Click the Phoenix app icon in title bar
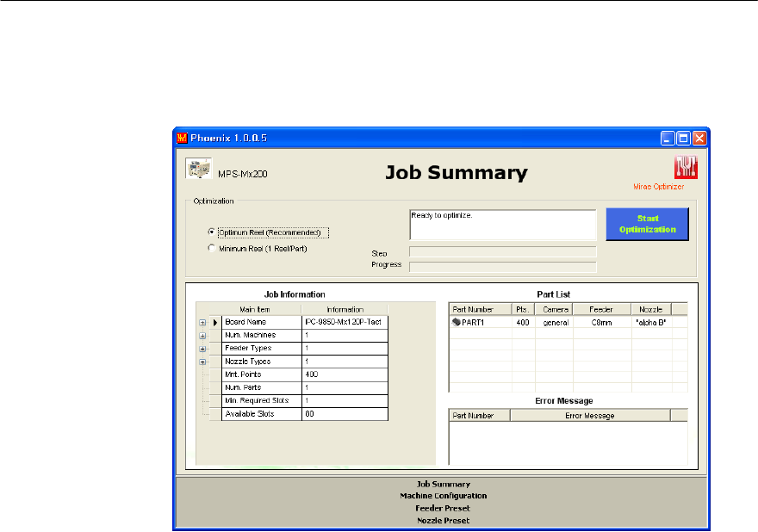The height and width of the screenshot is (532, 758). tap(182, 139)
